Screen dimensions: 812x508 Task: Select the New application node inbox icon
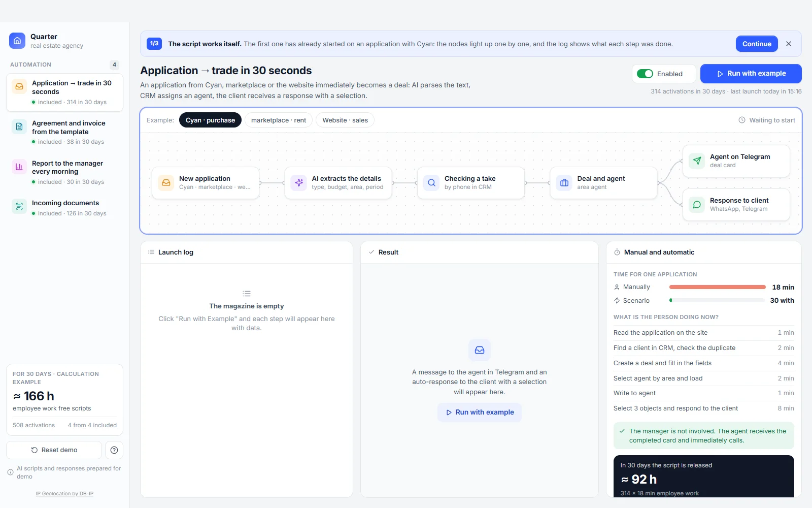click(x=166, y=182)
